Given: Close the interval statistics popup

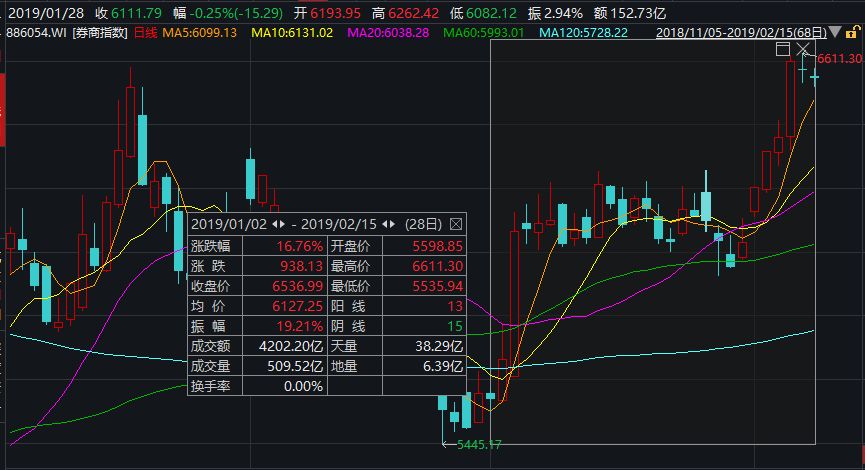Looking at the screenshot, I should click(456, 224).
